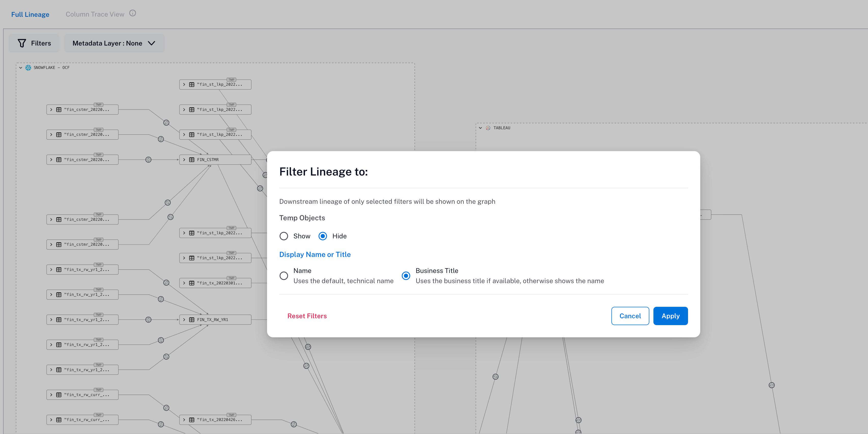
Task: Click the Snowflake icon beside SNOWFLAKE – OCF
Action: coord(29,68)
